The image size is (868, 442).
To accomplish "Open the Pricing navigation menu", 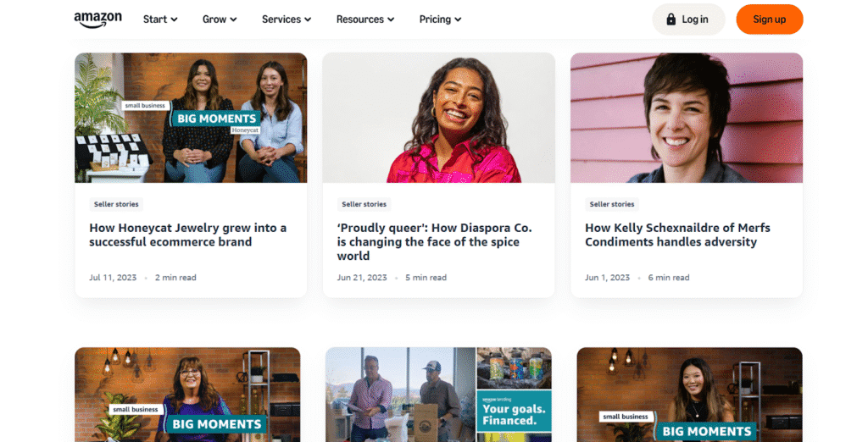I will coord(441,19).
